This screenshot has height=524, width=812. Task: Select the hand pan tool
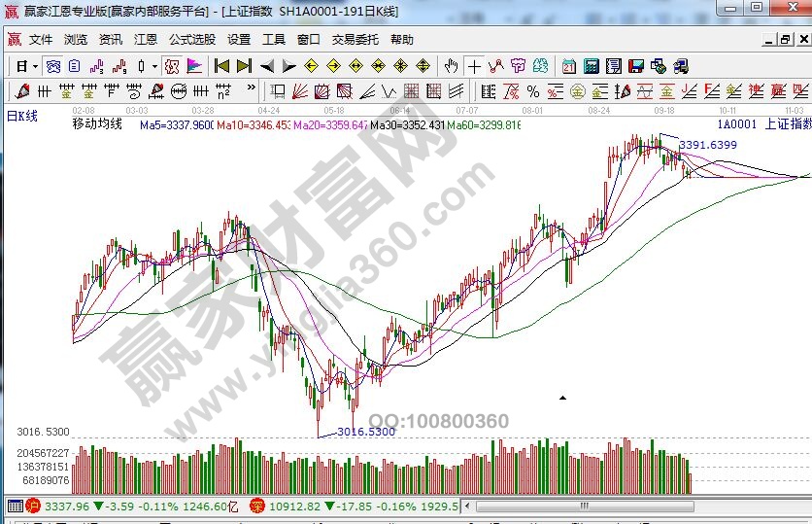(x=451, y=66)
